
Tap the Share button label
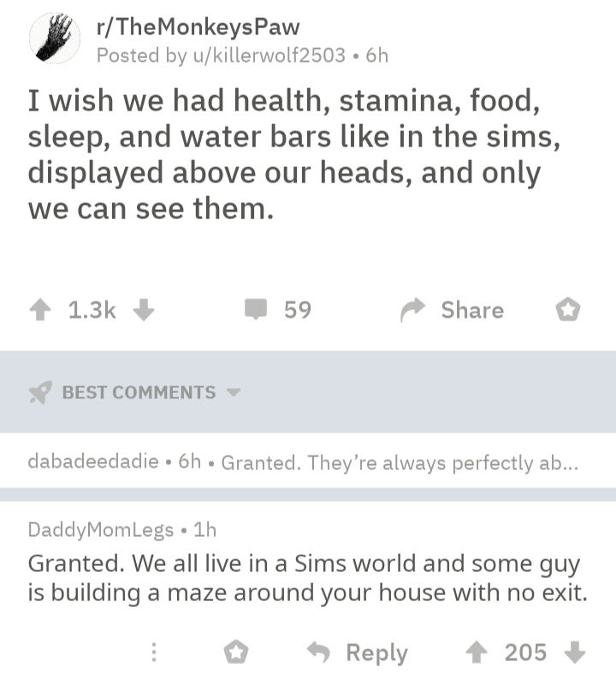click(x=472, y=310)
